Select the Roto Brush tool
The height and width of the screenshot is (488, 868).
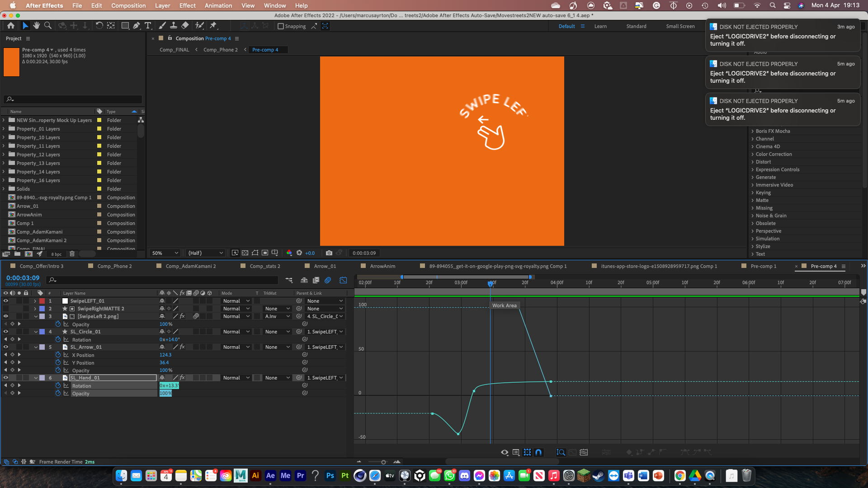(199, 26)
